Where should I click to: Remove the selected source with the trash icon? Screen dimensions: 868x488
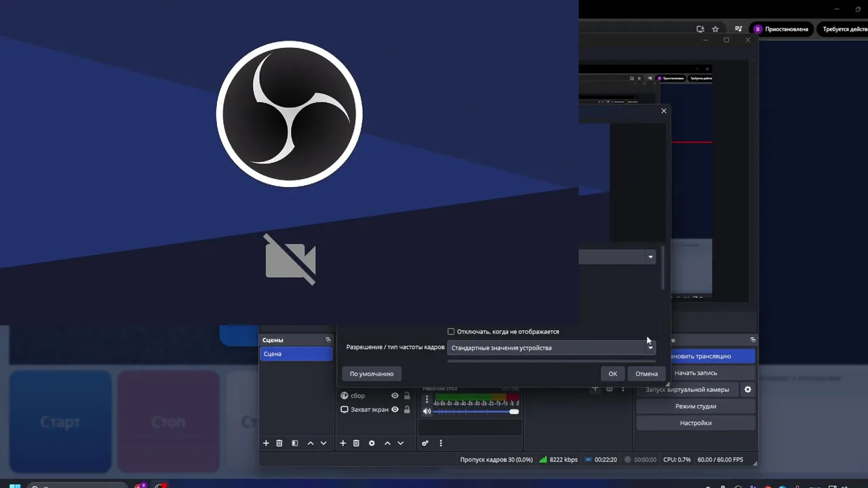[356, 443]
